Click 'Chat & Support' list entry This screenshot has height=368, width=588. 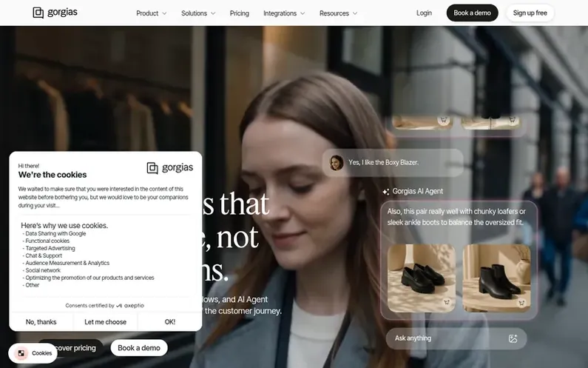[44, 255]
